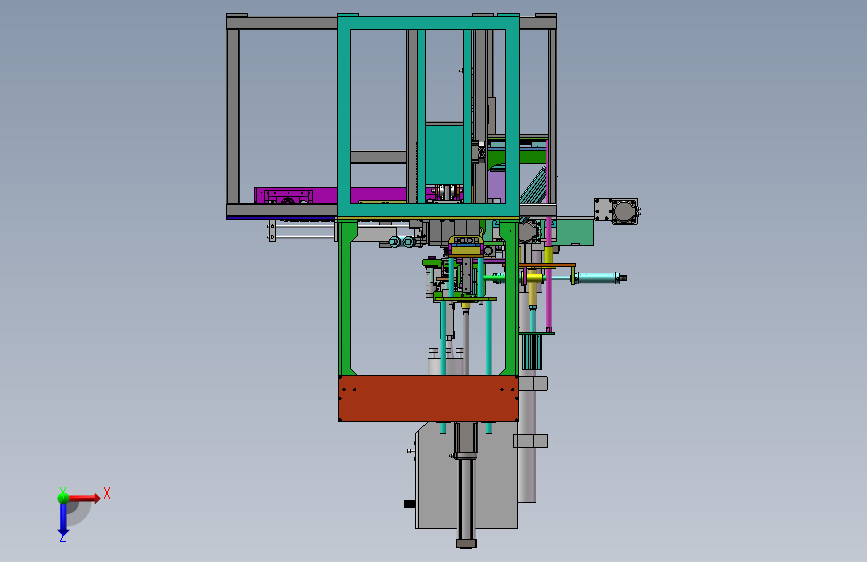Select the cyan pneumatic cylinder on the right

pos(598,278)
